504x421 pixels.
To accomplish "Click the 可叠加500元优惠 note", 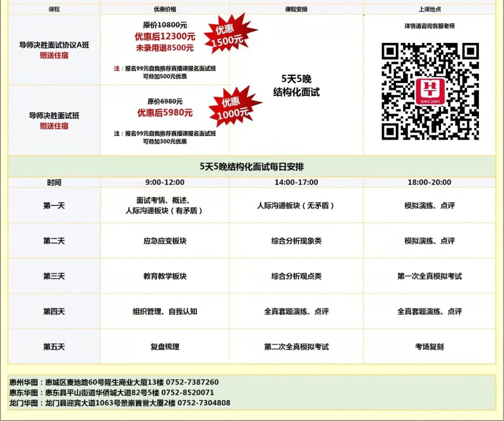I will pyautogui.click(x=165, y=76).
